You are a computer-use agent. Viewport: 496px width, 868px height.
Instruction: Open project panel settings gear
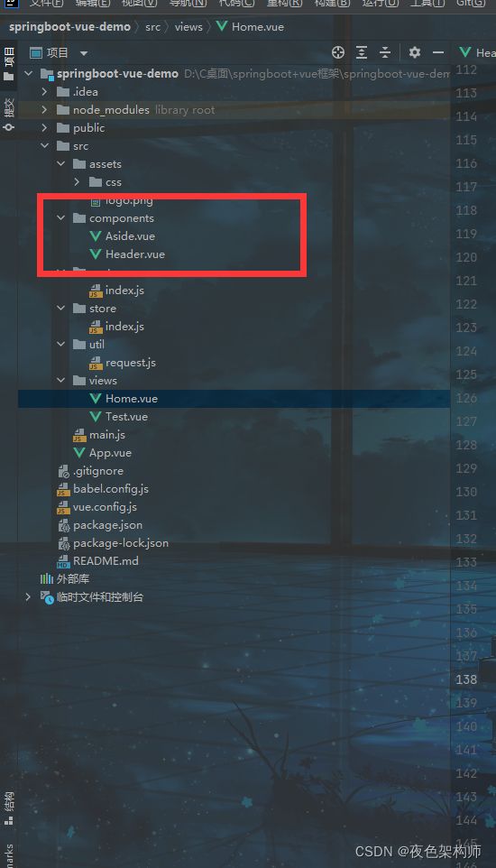415,52
